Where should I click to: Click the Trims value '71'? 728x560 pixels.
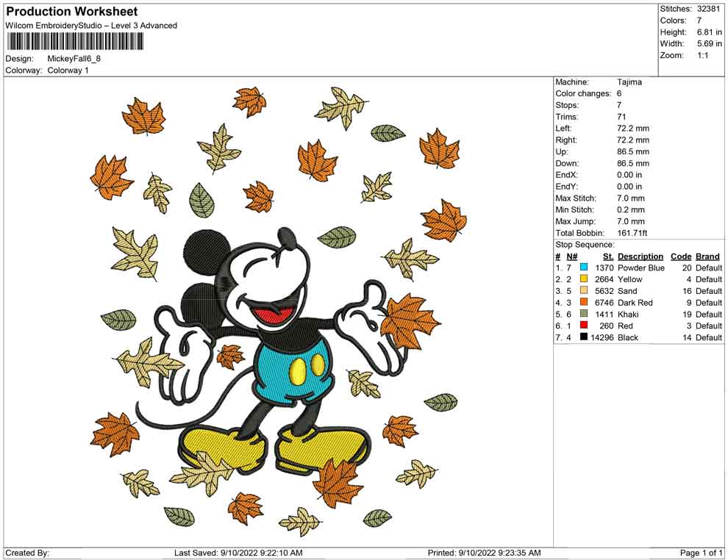(621, 117)
